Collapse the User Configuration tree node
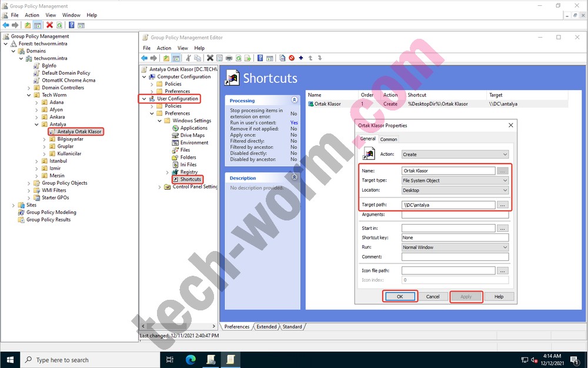This screenshot has height=368, width=588. (145, 99)
